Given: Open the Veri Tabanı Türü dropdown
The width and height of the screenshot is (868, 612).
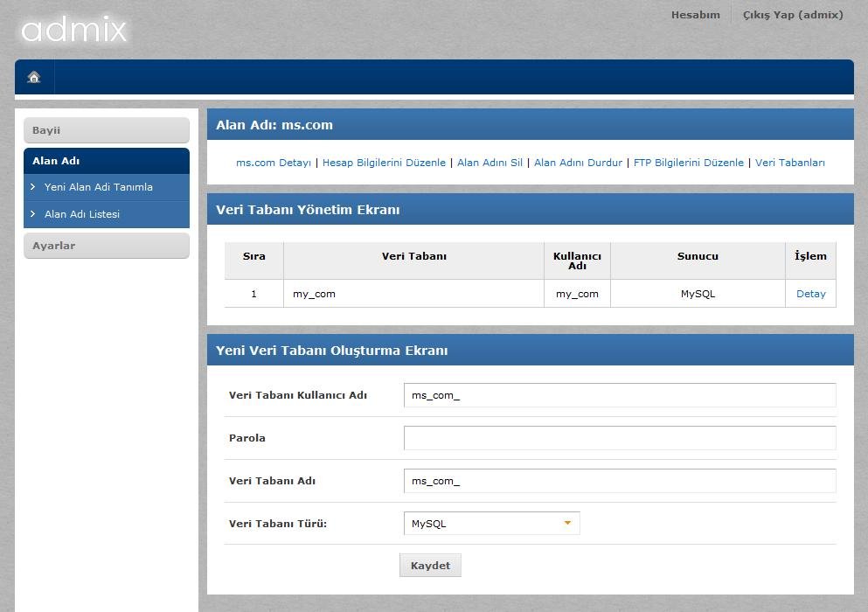Looking at the screenshot, I should 569,523.
